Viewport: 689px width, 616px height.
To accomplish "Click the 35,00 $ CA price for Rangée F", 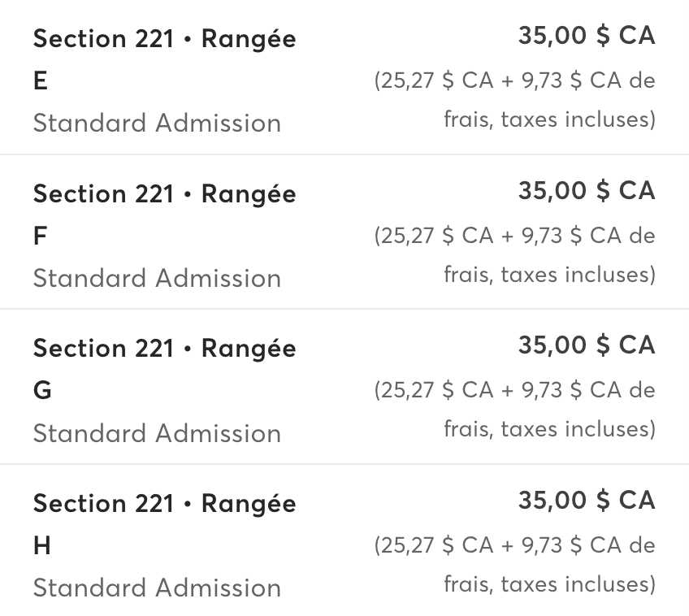I will click(x=587, y=191).
